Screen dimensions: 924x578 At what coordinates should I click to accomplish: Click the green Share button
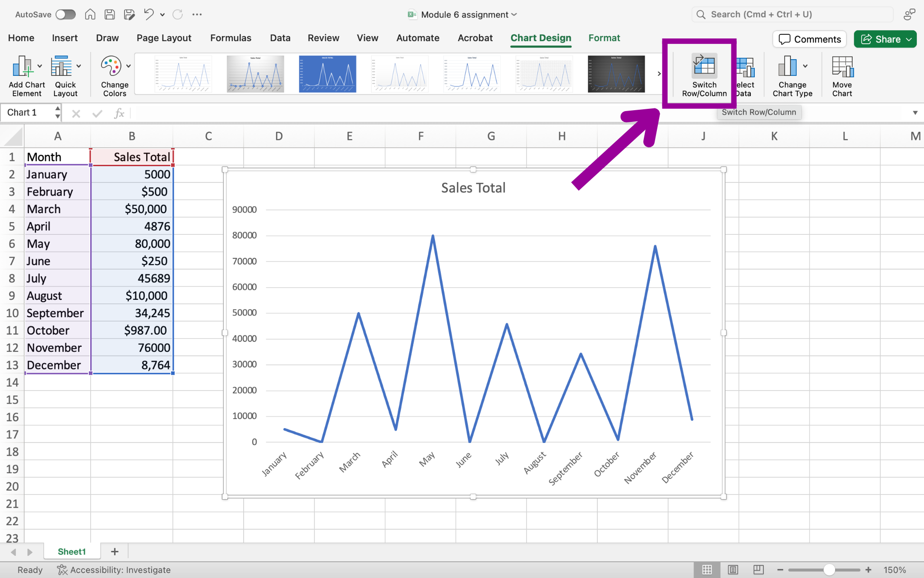point(885,39)
